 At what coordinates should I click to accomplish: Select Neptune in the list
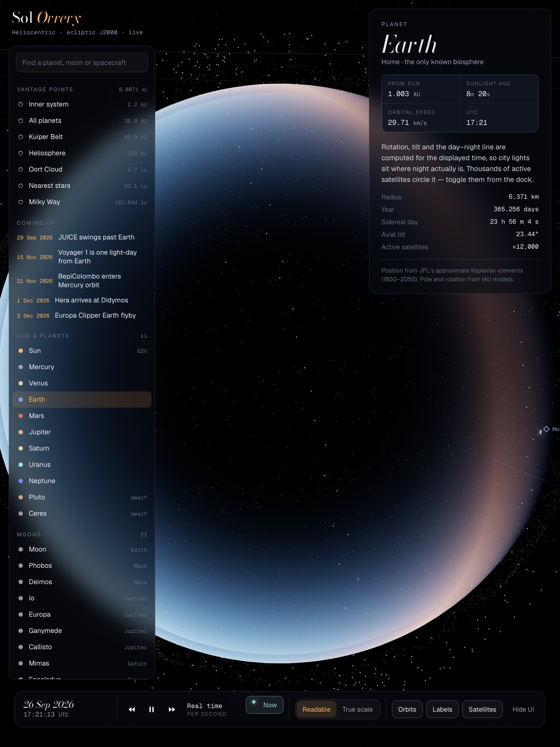tap(82, 481)
